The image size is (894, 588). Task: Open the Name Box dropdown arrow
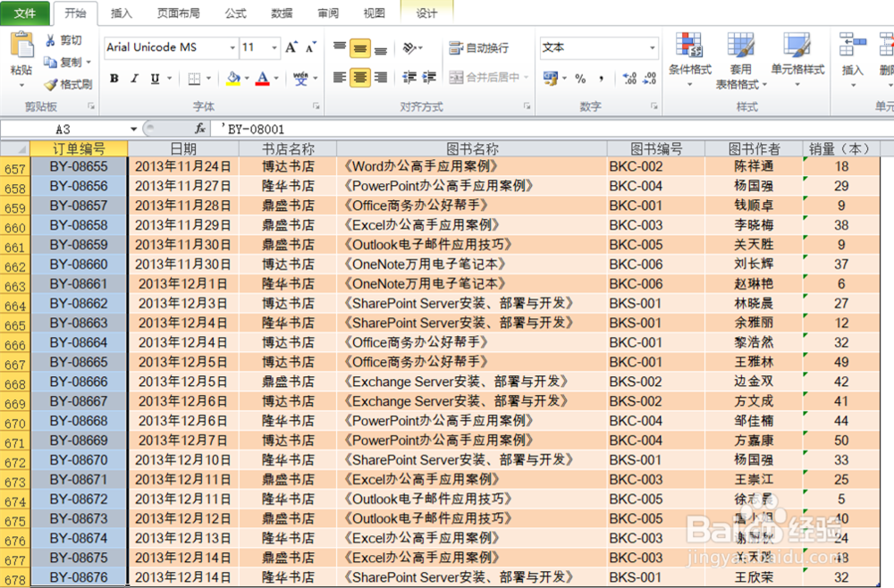point(133,130)
